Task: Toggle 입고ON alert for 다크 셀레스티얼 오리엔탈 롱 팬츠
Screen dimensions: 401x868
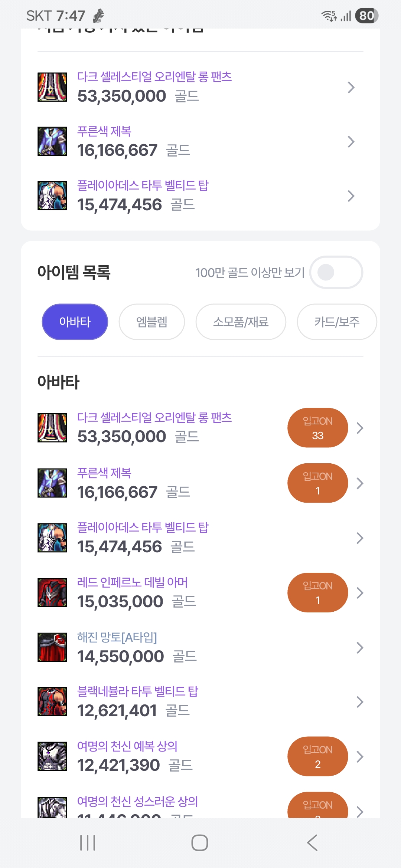Action: click(317, 428)
